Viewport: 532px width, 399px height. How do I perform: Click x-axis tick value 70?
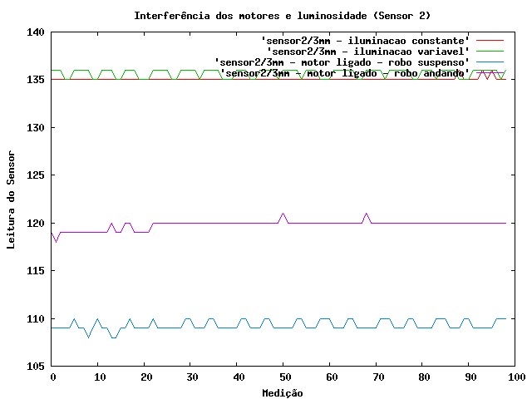pyautogui.click(x=378, y=377)
